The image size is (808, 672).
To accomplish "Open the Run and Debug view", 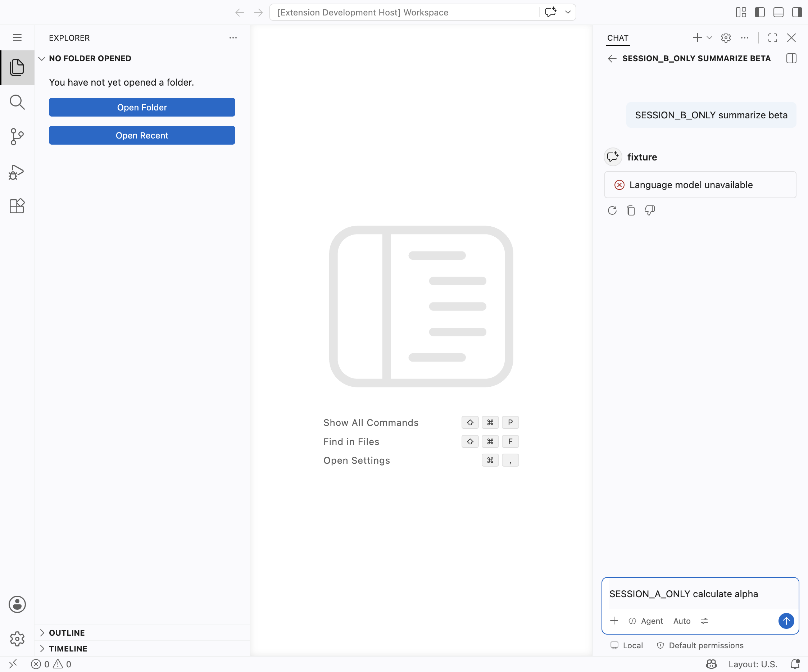I will coord(17,172).
